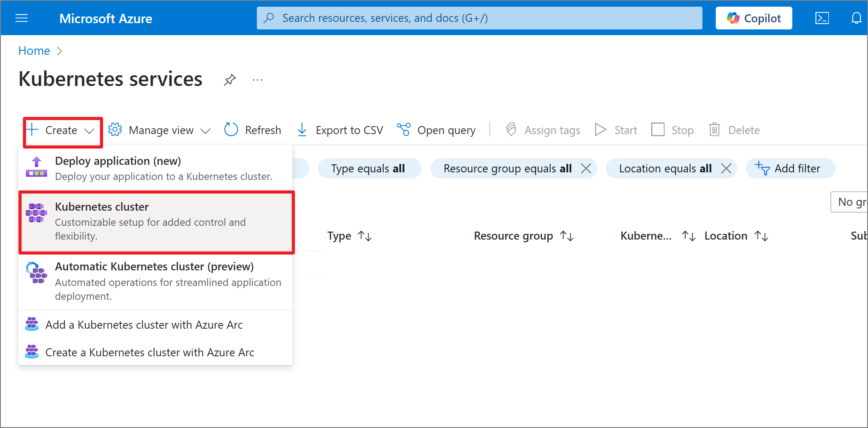Refresh the resource list
The width and height of the screenshot is (868, 428).
pos(253,130)
